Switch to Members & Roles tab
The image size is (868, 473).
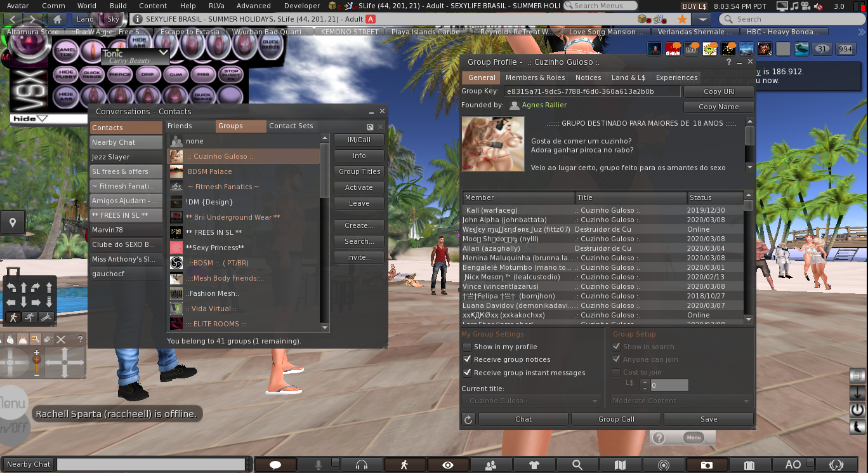pyautogui.click(x=535, y=77)
